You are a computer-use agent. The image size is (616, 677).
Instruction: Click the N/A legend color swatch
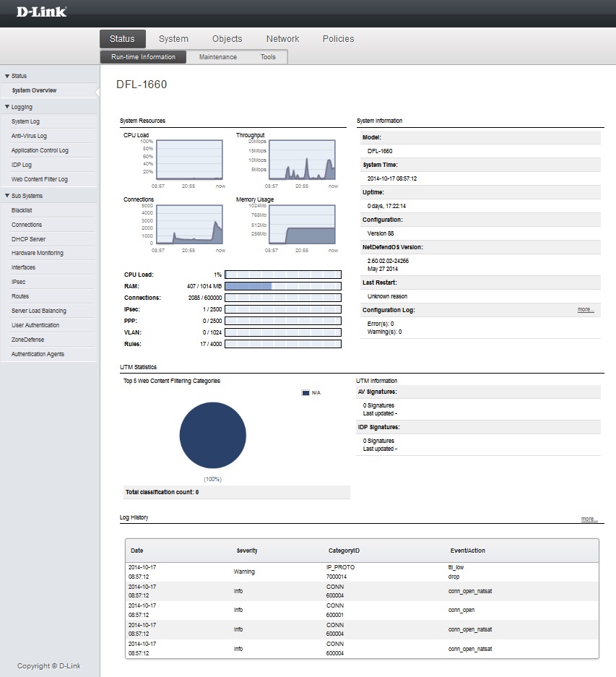305,393
